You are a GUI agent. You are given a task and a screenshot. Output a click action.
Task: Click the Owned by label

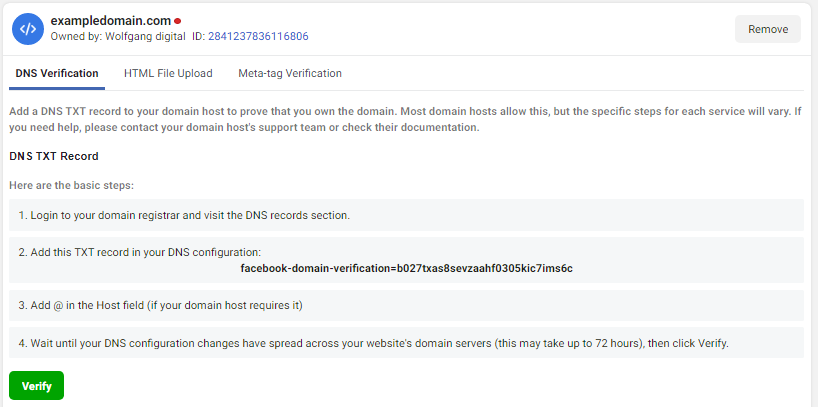[x=76, y=36]
